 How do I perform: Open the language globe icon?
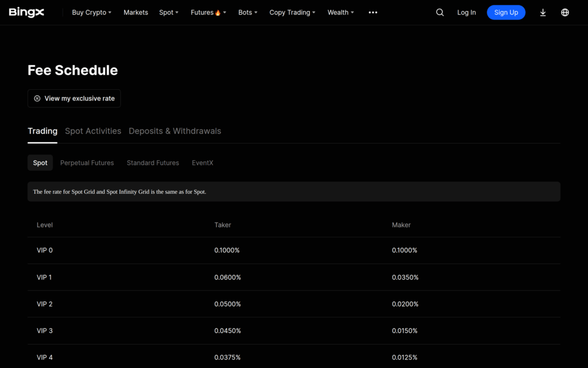point(565,13)
